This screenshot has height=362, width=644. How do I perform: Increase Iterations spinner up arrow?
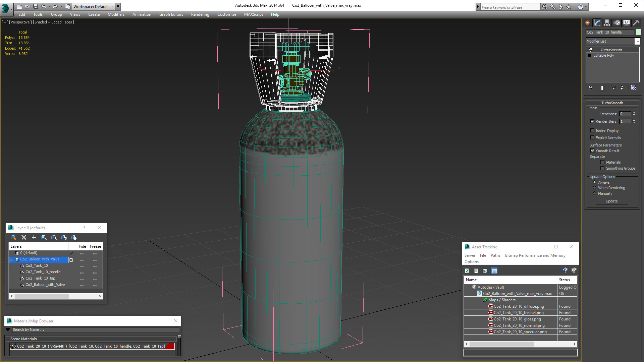pyautogui.click(x=634, y=113)
